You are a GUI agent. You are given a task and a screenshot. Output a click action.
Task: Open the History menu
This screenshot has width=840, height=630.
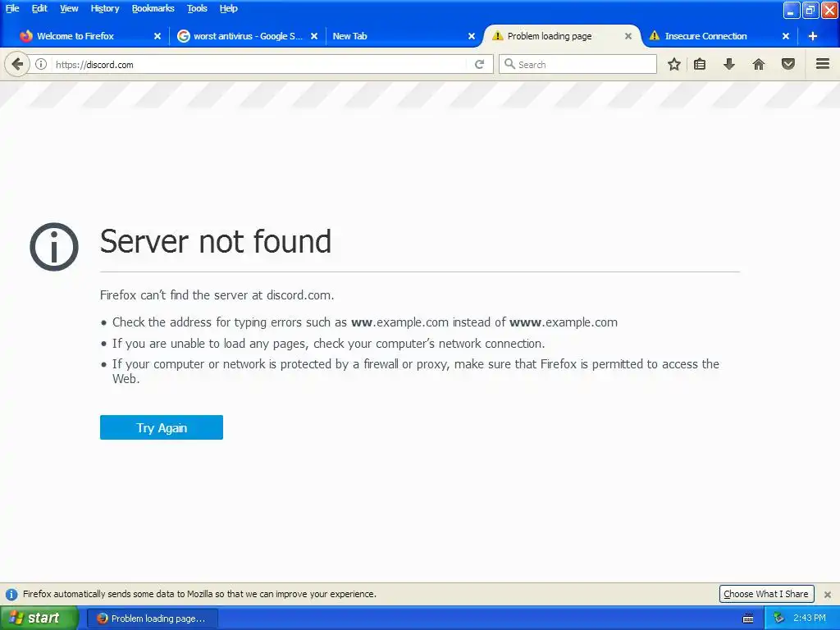[105, 8]
